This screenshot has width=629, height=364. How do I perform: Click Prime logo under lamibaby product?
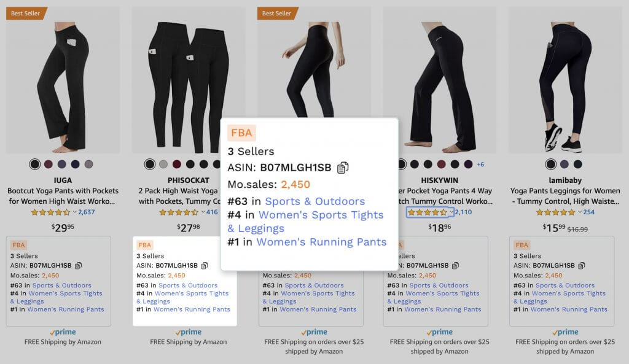pos(565,332)
